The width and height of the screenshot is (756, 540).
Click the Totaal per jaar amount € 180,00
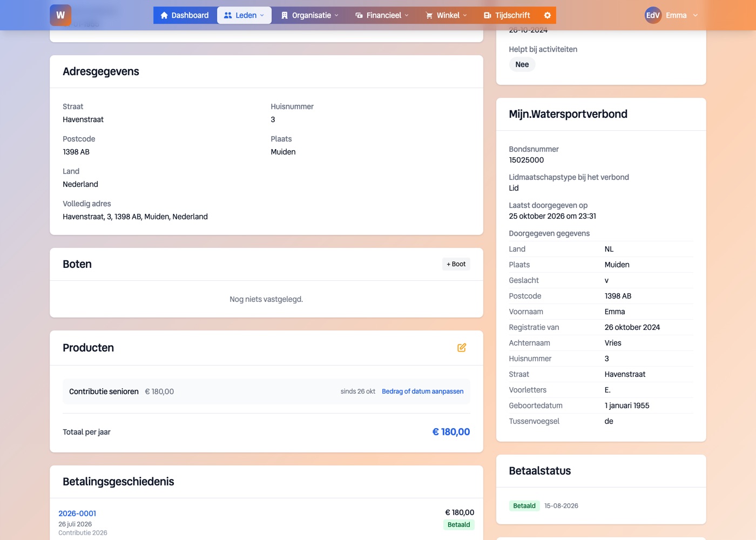(451, 432)
